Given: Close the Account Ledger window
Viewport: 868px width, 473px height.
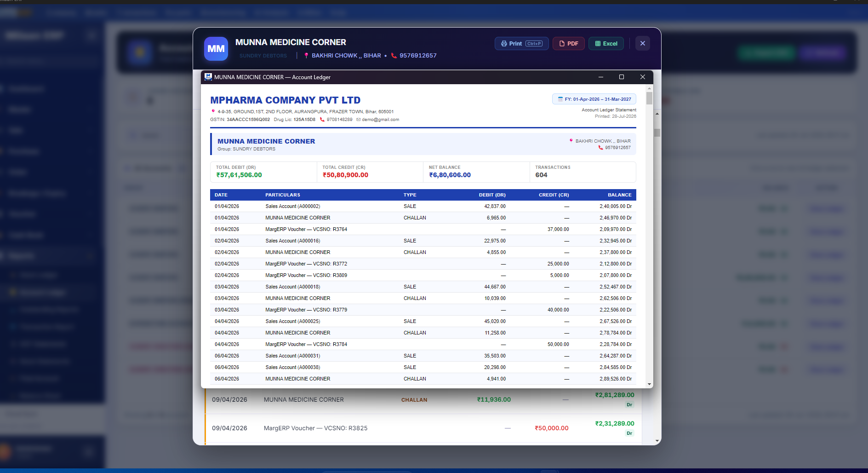Looking at the screenshot, I should click(643, 77).
